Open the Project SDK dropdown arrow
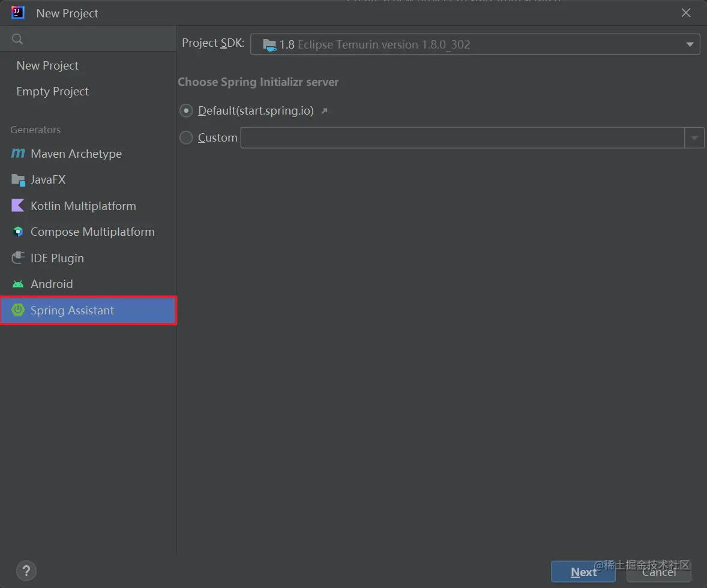Viewport: 707px width, 588px height. tap(690, 44)
